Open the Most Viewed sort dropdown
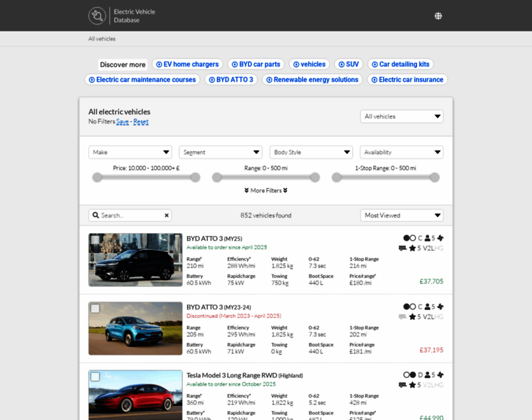This screenshot has width=532, height=420. (402, 216)
